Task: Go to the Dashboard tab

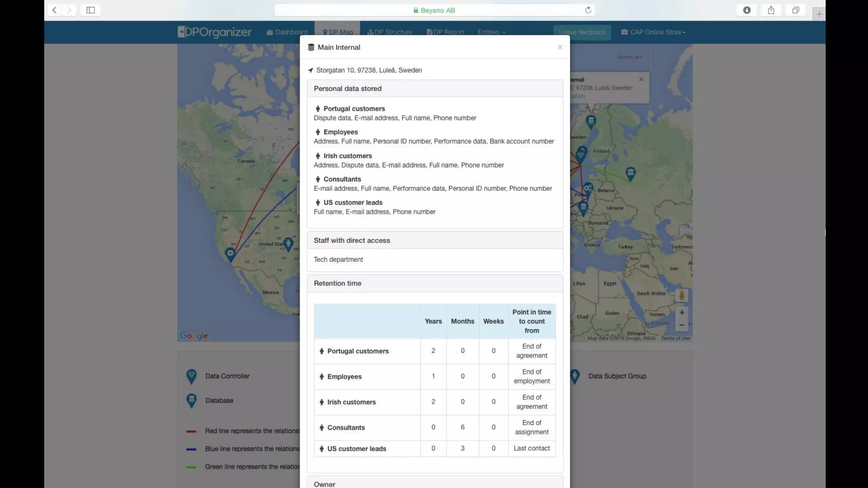Action: click(x=287, y=32)
